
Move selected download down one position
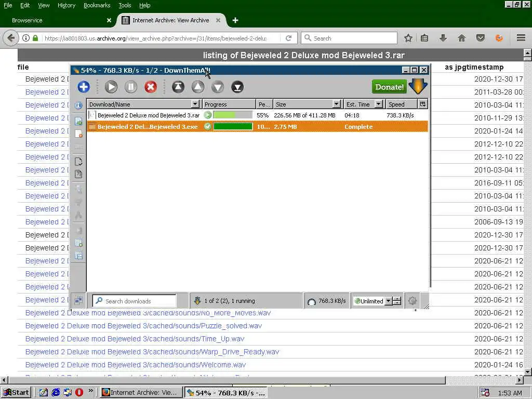[x=218, y=87]
